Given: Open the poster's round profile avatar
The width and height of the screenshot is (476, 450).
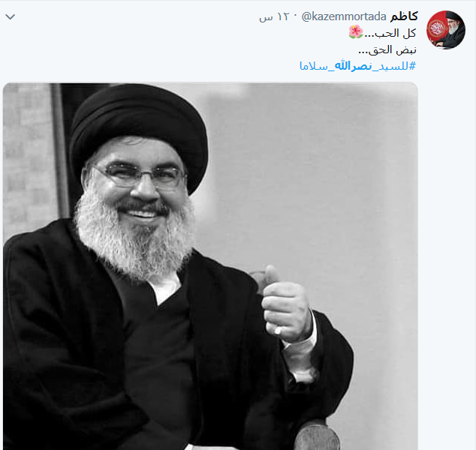Looking at the screenshot, I should pyautogui.click(x=445, y=30).
